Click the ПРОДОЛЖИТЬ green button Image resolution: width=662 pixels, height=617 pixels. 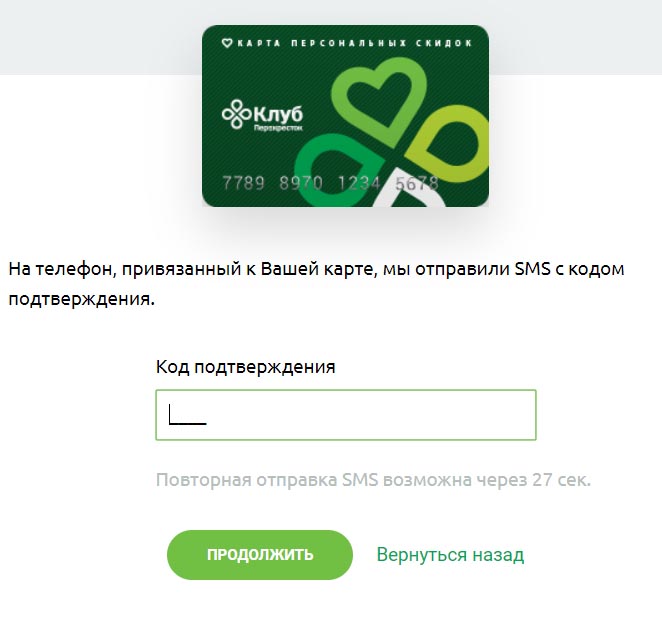(x=260, y=554)
